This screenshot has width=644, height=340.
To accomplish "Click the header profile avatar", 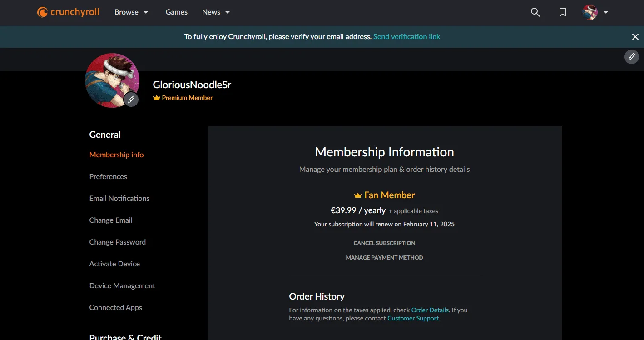I will coord(590,12).
